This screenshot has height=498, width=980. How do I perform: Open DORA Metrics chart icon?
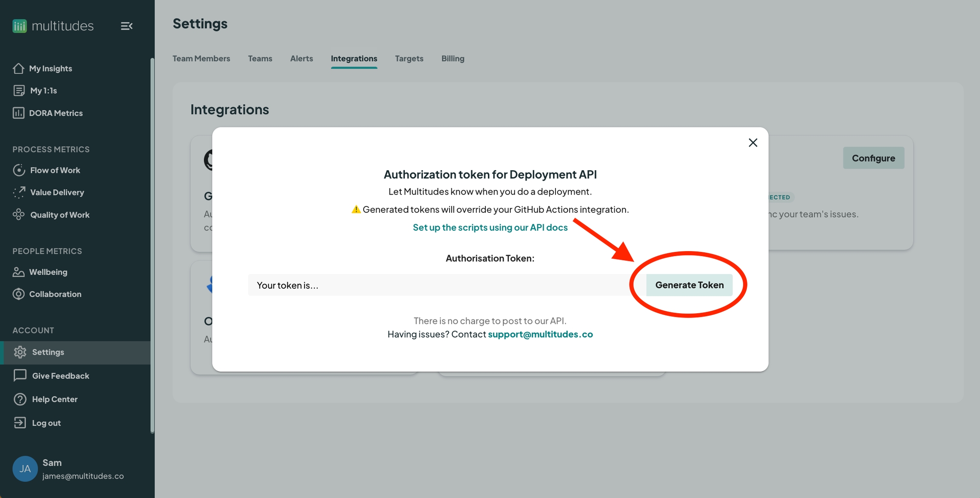pos(18,113)
